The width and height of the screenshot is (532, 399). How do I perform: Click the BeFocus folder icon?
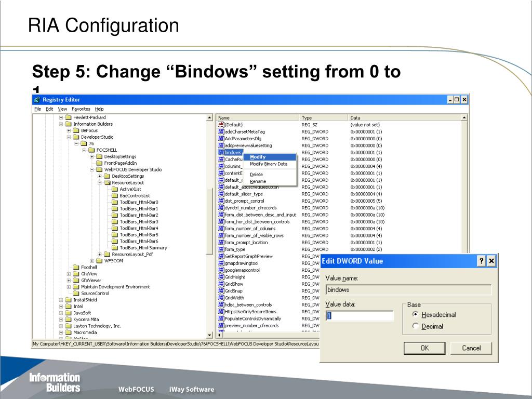(x=76, y=130)
